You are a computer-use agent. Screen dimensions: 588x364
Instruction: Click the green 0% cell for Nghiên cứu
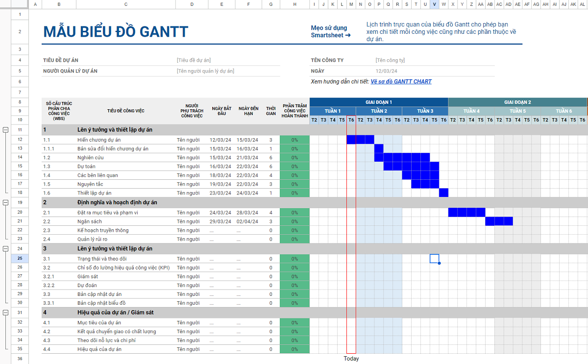pyautogui.click(x=294, y=158)
